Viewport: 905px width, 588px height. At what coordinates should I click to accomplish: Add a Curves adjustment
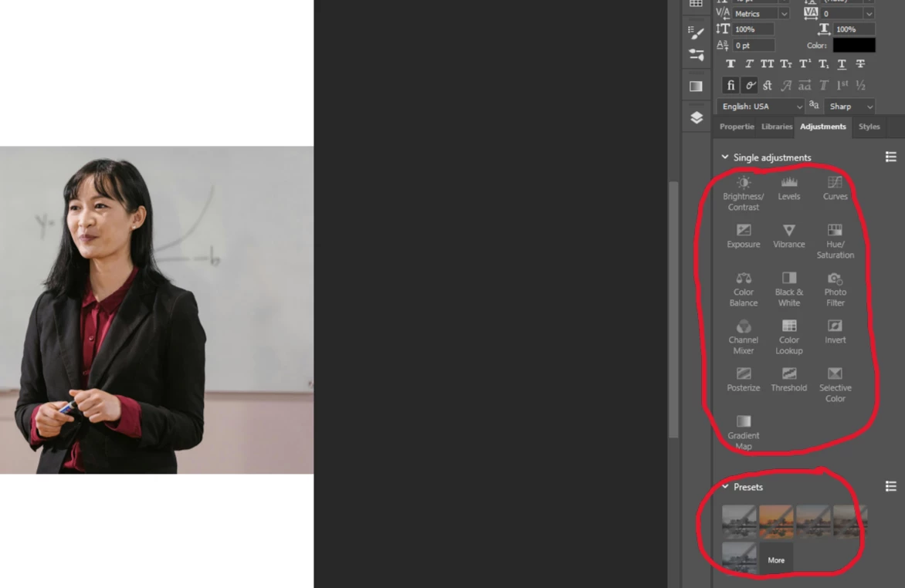pyautogui.click(x=835, y=189)
